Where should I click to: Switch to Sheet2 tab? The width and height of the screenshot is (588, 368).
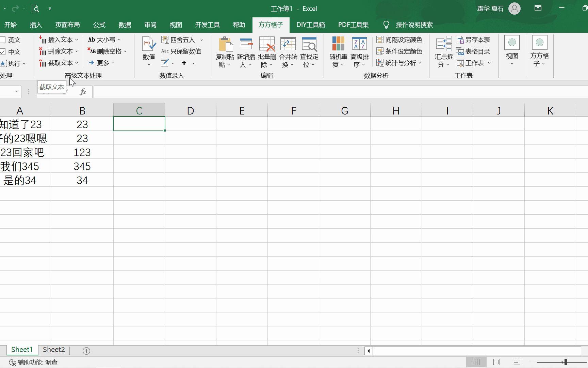click(54, 350)
